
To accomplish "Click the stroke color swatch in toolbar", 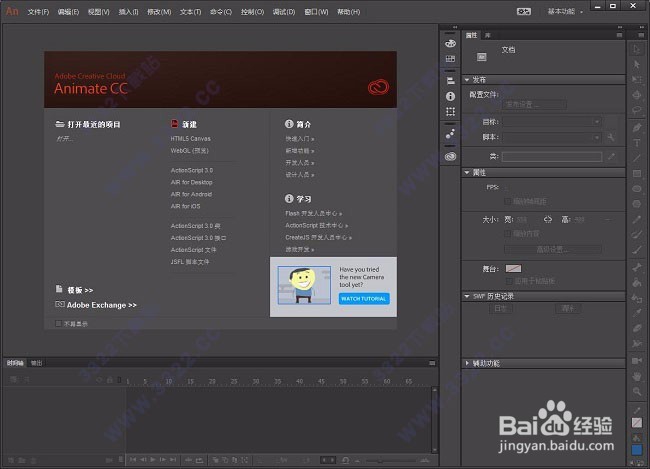I will click(637, 423).
